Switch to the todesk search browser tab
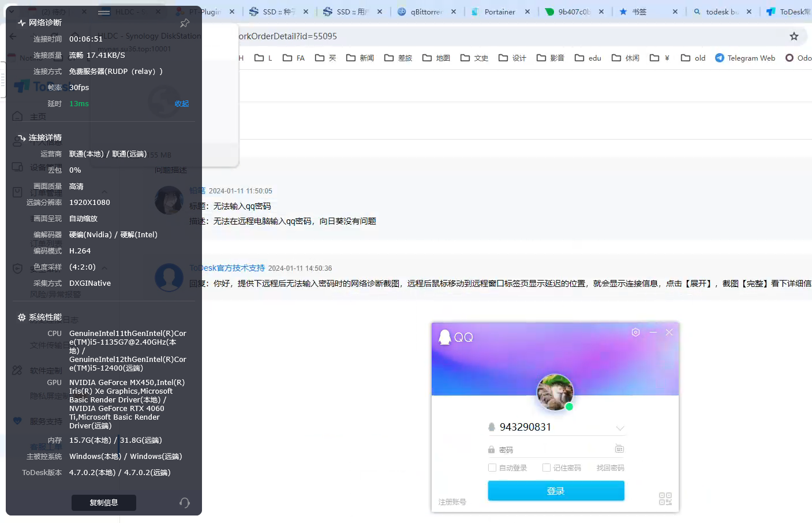Image resolution: width=812 pixels, height=523 pixels. click(721, 12)
